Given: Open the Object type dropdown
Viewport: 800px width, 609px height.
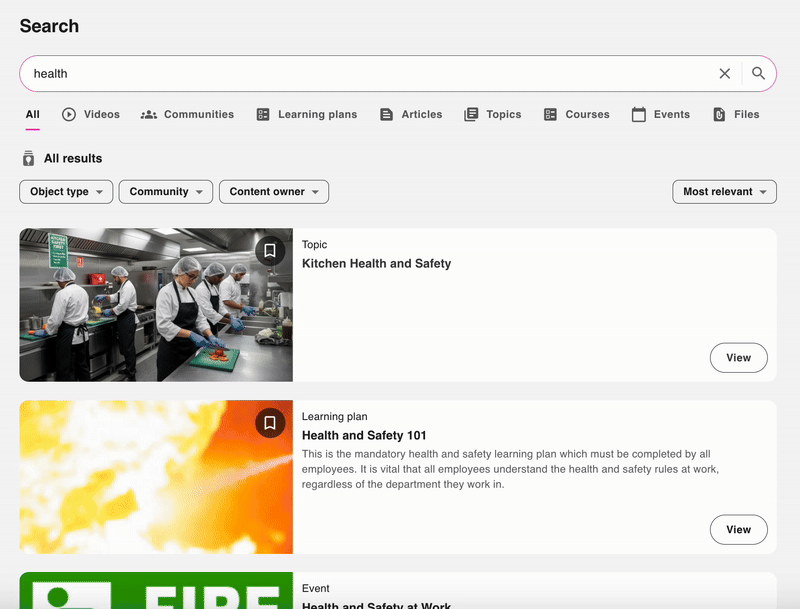Looking at the screenshot, I should click(x=66, y=191).
